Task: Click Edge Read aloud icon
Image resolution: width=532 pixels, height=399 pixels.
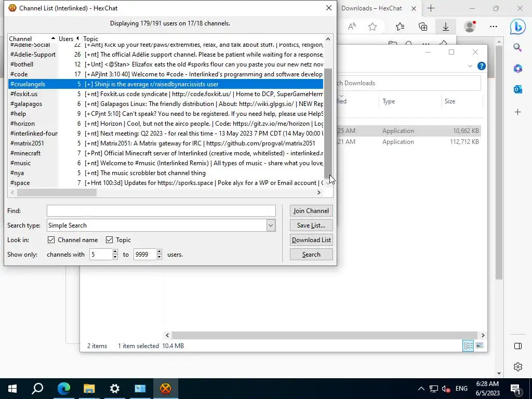Action: pos(352,26)
